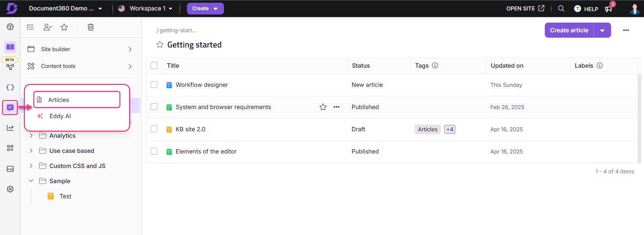Screen dimensions: 644x235
Task: Click the Tags column info icon
Action: click(x=435, y=65)
